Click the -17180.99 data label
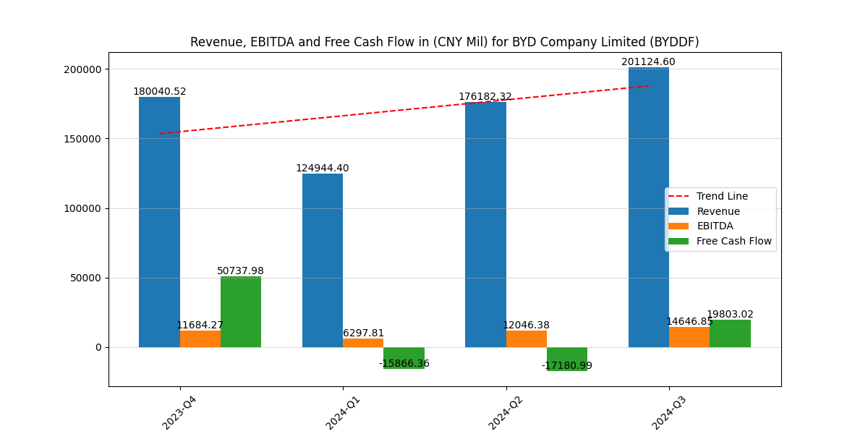 (568, 364)
